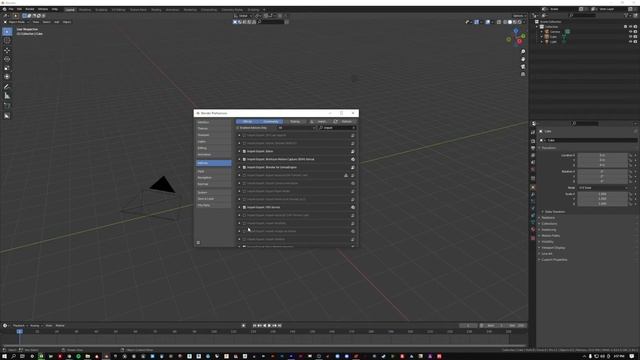
Task: Expand the Relations panel
Action: pos(547,218)
